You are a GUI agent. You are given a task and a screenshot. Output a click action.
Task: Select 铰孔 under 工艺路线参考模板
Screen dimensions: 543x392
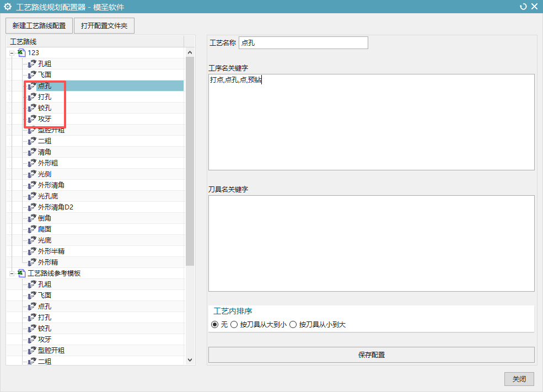point(45,329)
